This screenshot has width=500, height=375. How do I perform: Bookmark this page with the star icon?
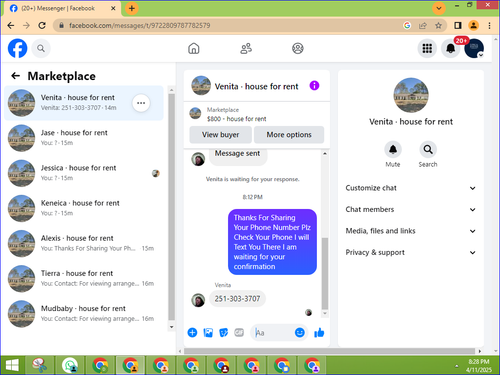438,25
